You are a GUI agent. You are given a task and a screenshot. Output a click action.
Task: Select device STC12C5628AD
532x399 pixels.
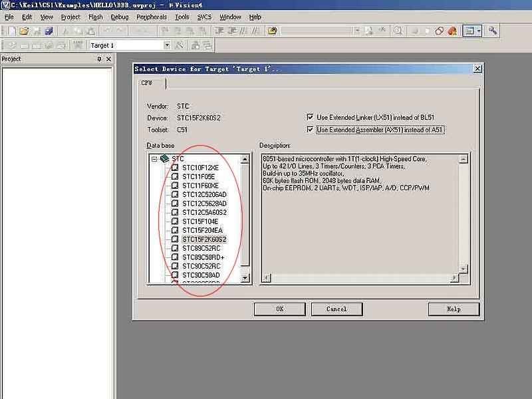click(204, 203)
